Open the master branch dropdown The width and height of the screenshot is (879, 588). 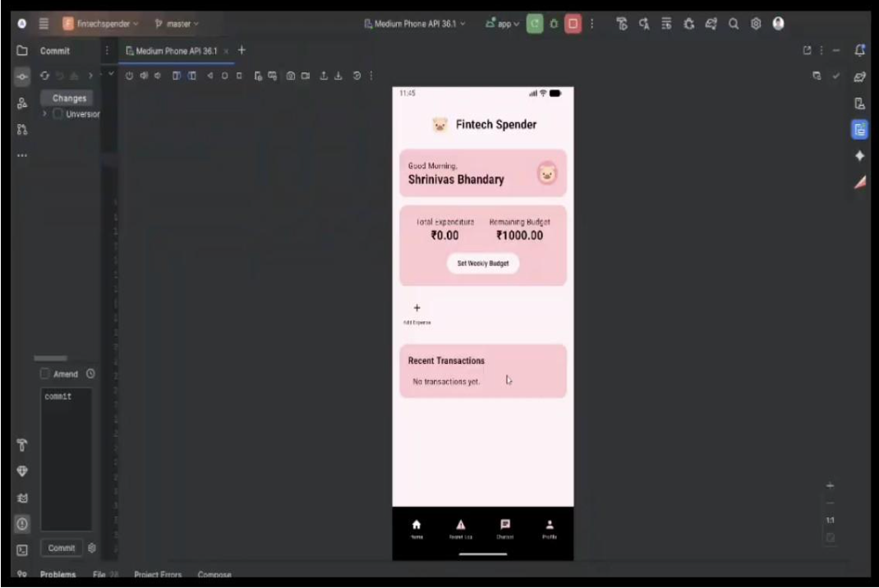point(177,24)
